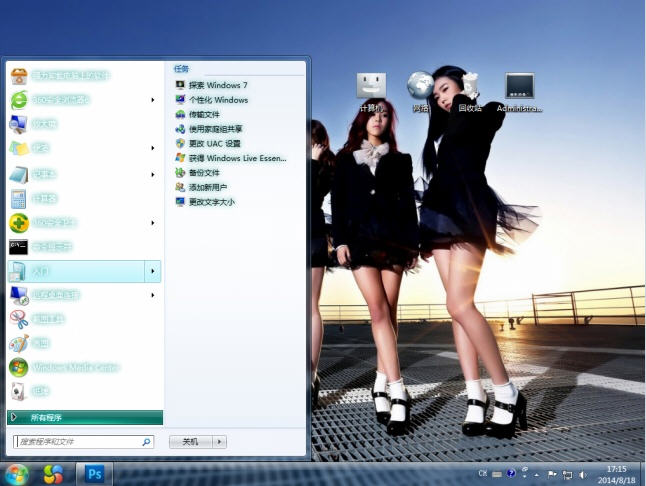Launch the Calculator icon in Start menu
This screenshot has width=646, height=486.
(x=19, y=198)
